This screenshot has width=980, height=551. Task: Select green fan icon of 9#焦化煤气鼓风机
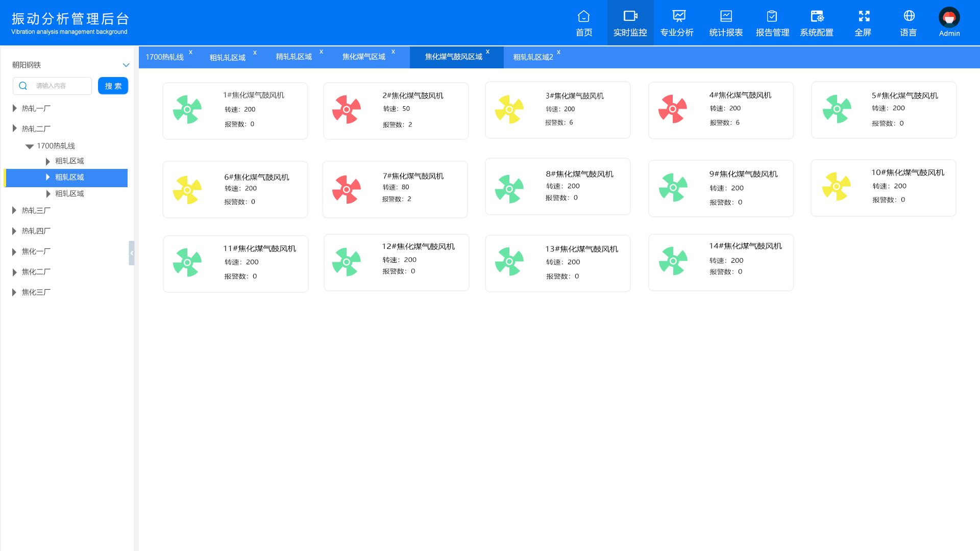click(x=673, y=187)
